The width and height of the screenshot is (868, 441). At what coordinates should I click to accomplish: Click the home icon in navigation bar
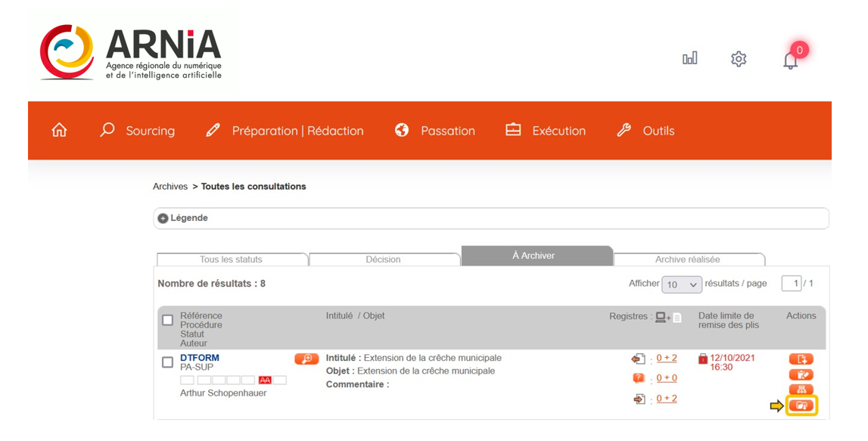tap(59, 130)
